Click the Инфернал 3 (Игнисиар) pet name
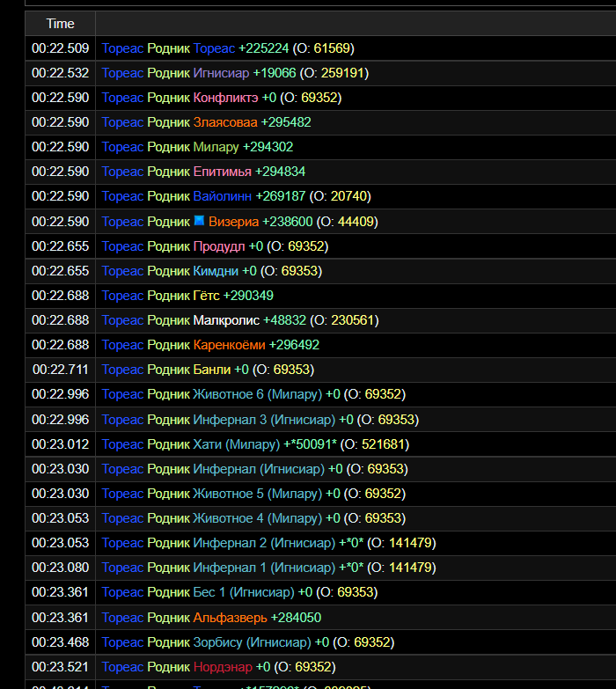The width and height of the screenshot is (616, 689). tap(264, 420)
